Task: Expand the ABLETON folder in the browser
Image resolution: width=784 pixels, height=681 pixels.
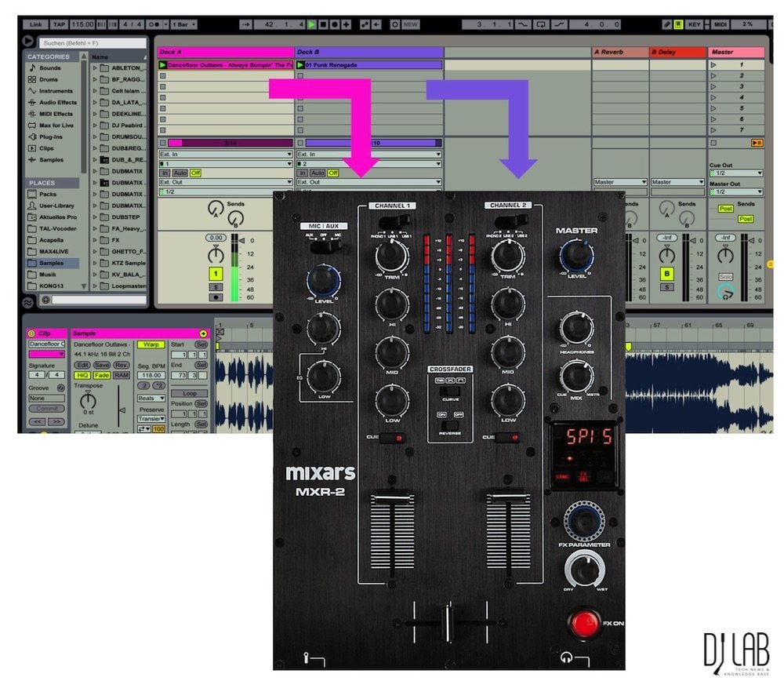Action: pyautogui.click(x=96, y=68)
